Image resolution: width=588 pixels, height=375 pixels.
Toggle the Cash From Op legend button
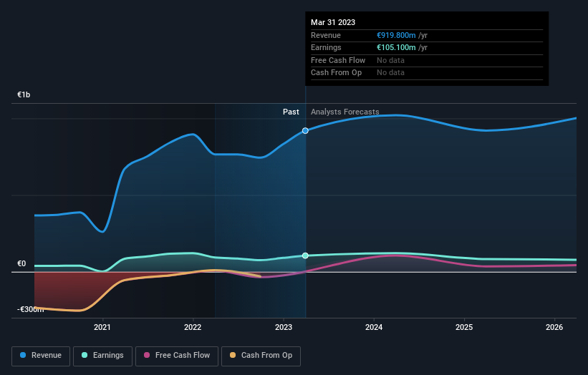(x=261, y=356)
